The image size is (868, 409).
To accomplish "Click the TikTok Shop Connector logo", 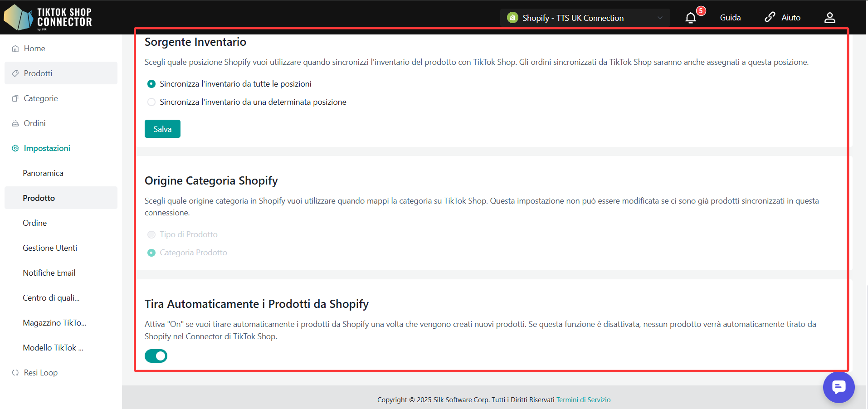I will point(48,18).
